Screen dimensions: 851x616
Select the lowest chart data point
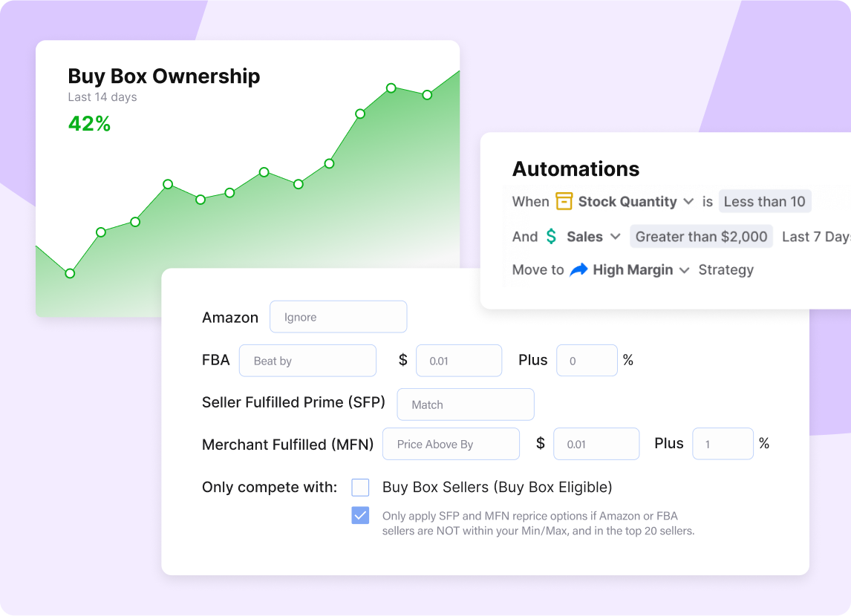[70, 273]
